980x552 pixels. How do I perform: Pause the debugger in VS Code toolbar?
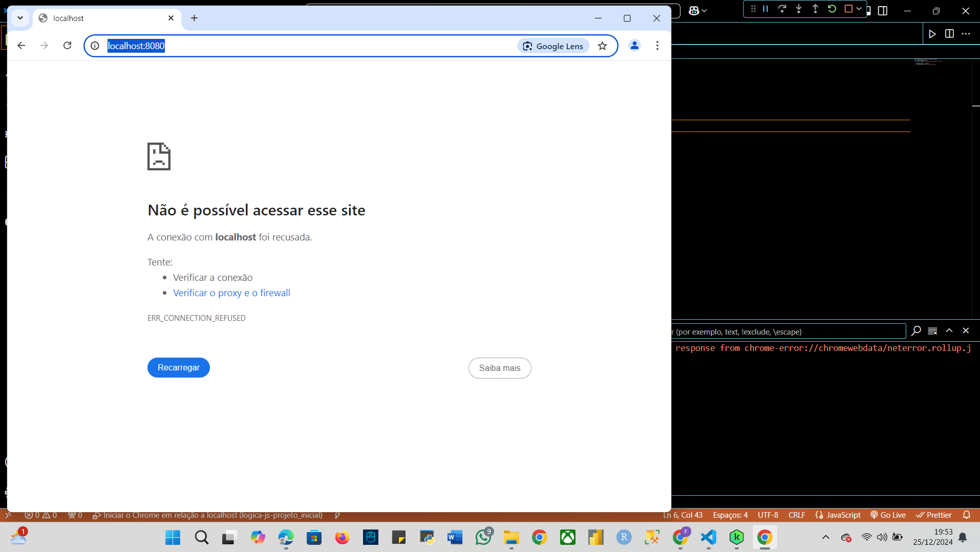765,9
